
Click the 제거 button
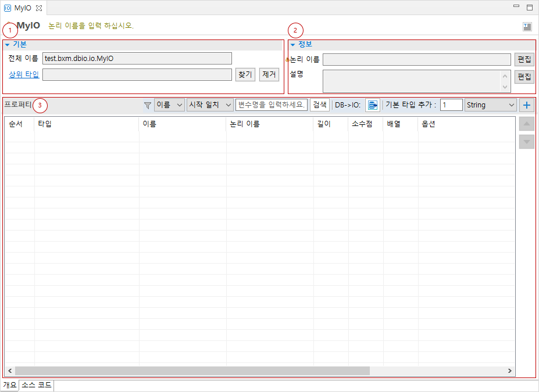(269, 74)
